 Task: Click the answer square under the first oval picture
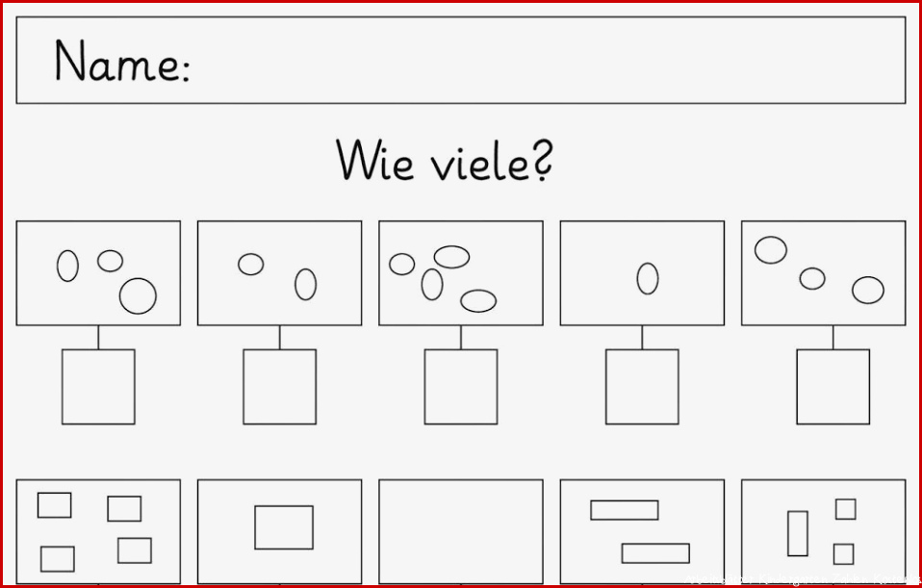(98, 387)
